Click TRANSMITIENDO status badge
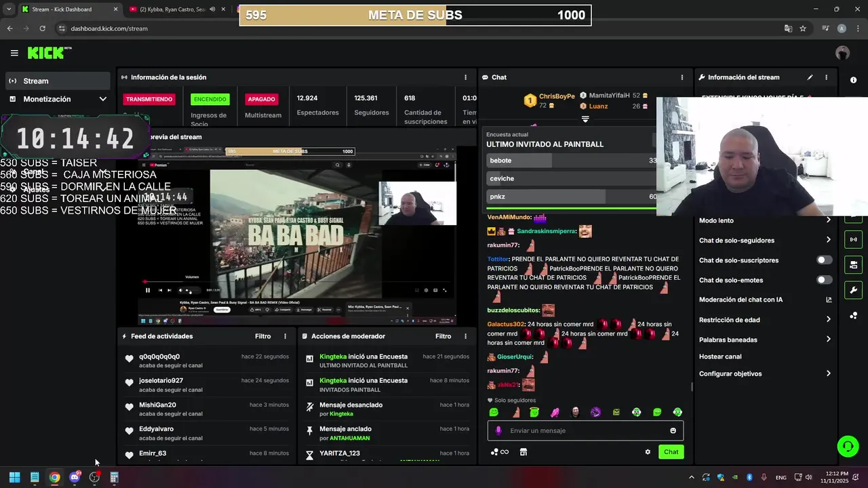 149,99
